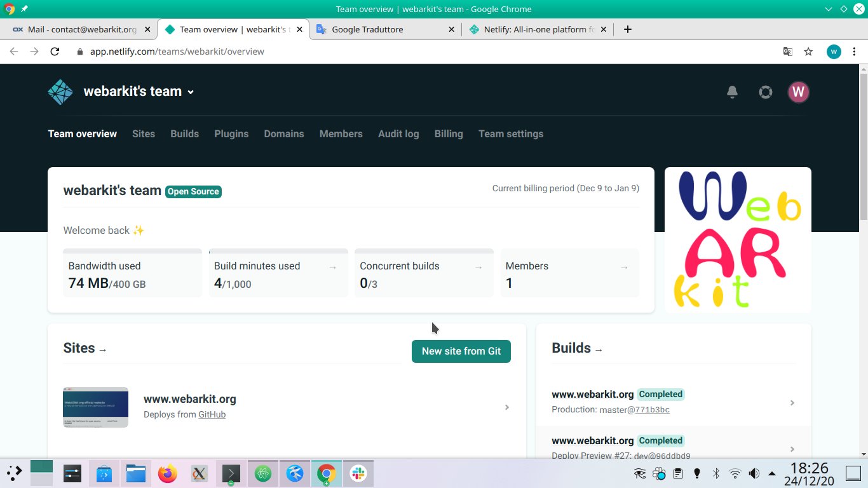The height and width of the screenshot is (488, 868).
Task: Open chevron for www.webarkit.org site row
Action: coord(507,407)
